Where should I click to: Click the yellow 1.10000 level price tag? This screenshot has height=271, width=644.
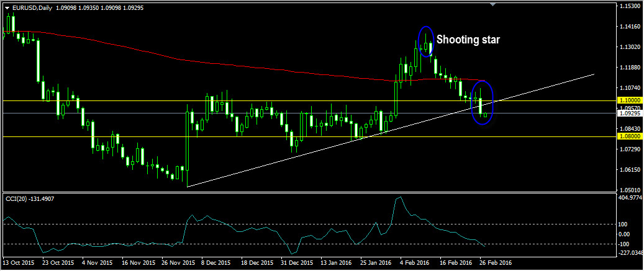(630, 100)
